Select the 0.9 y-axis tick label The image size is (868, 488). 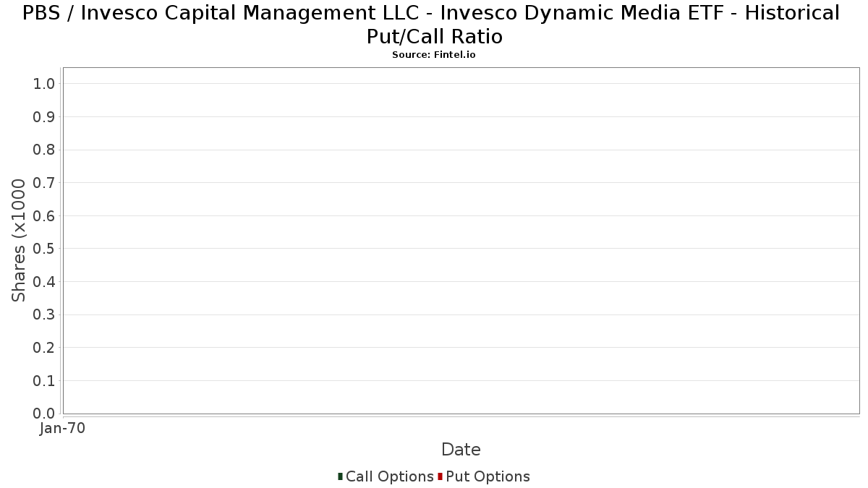click(x=44, y=117)
